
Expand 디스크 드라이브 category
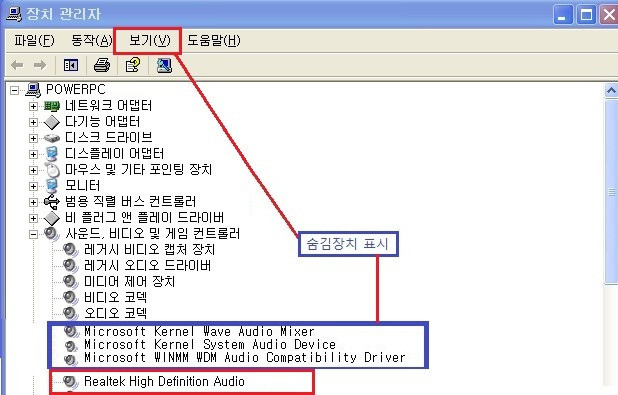(x=33, y=138)
